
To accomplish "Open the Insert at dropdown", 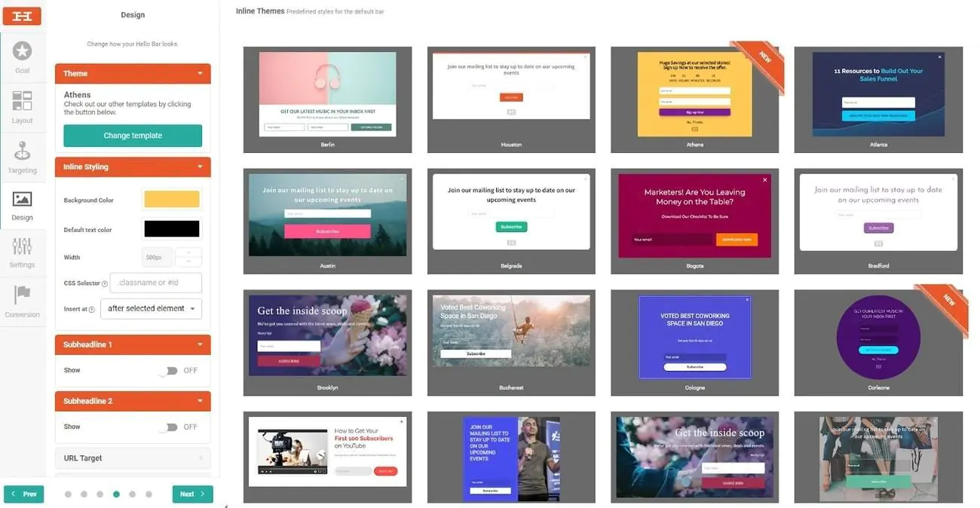I will click(x=151, y=308).
